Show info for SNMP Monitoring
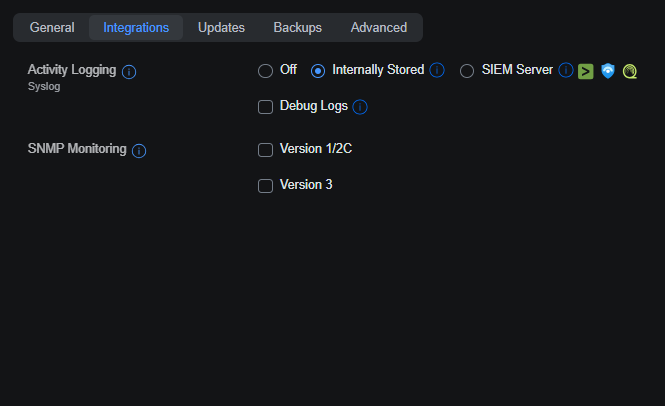 click(139, 151)
